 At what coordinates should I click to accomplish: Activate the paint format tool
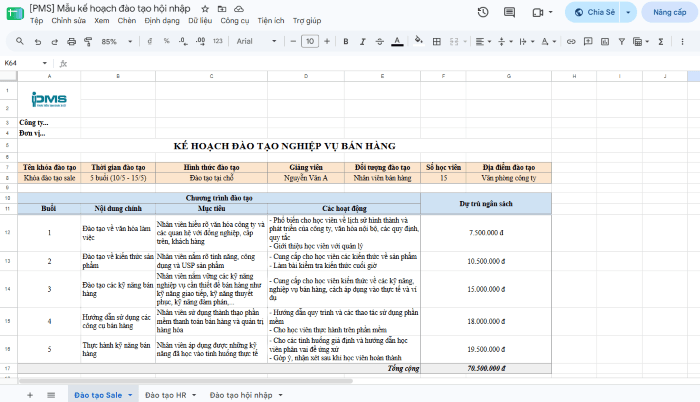coord(88,42)
